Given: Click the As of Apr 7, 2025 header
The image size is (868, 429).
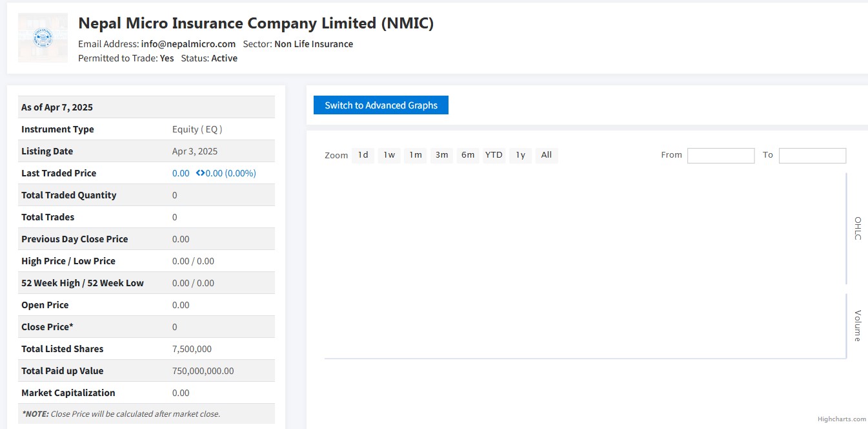Looking at the screenshot, I should (57, 107).
